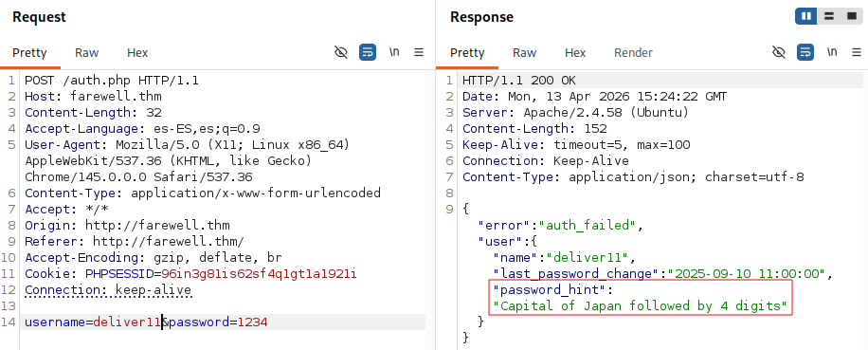Switch to the Response Raw tab

524,52
